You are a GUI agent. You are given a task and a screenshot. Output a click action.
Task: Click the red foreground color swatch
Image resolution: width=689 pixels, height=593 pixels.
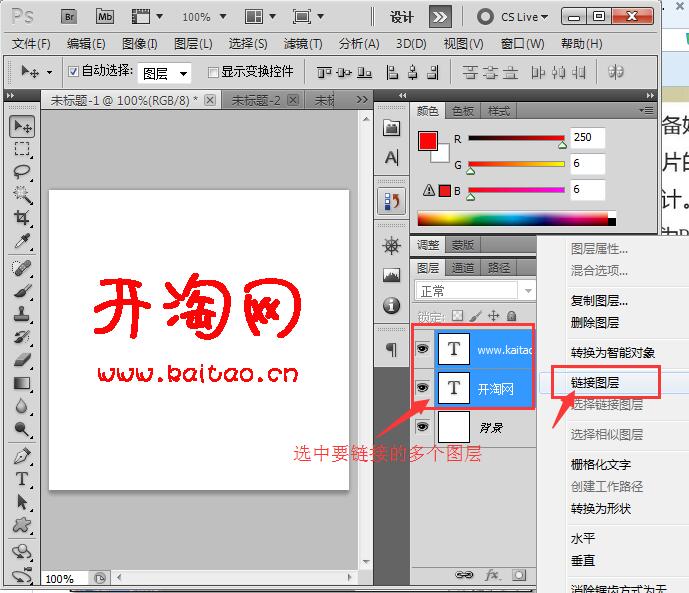tap(427, 141)
